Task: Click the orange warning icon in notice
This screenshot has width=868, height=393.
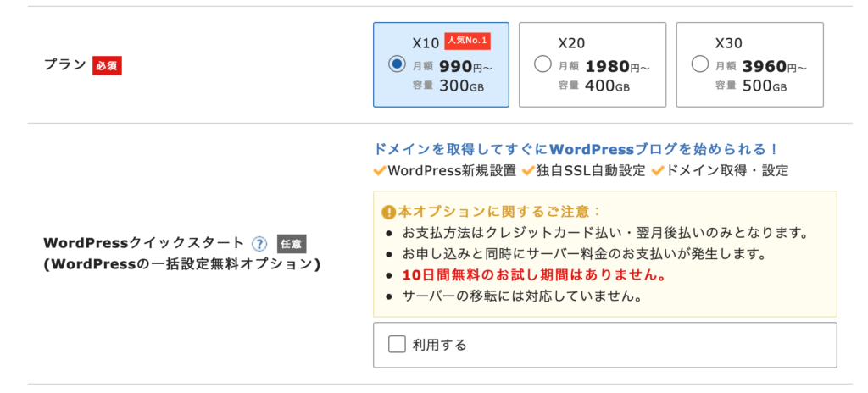Action: [388, 212]
